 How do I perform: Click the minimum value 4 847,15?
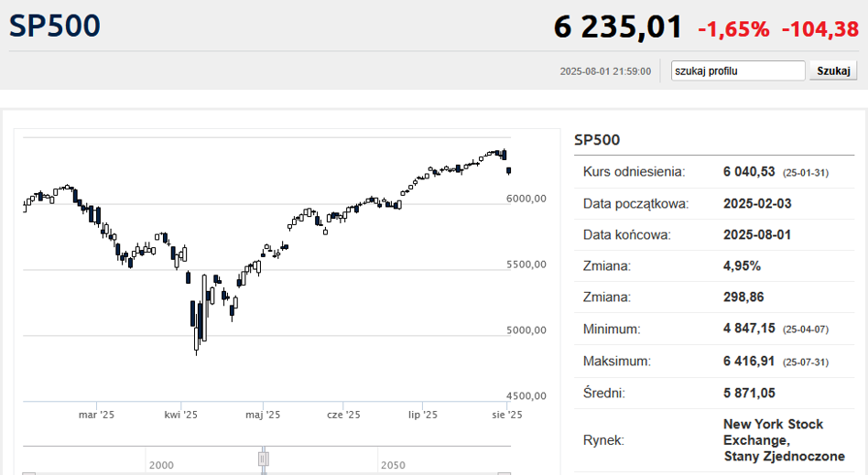click(749, 329)
